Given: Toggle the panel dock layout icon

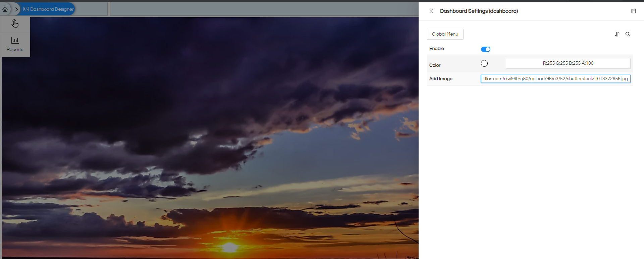Looking at the screenshot, I should (x=634, y=11).
